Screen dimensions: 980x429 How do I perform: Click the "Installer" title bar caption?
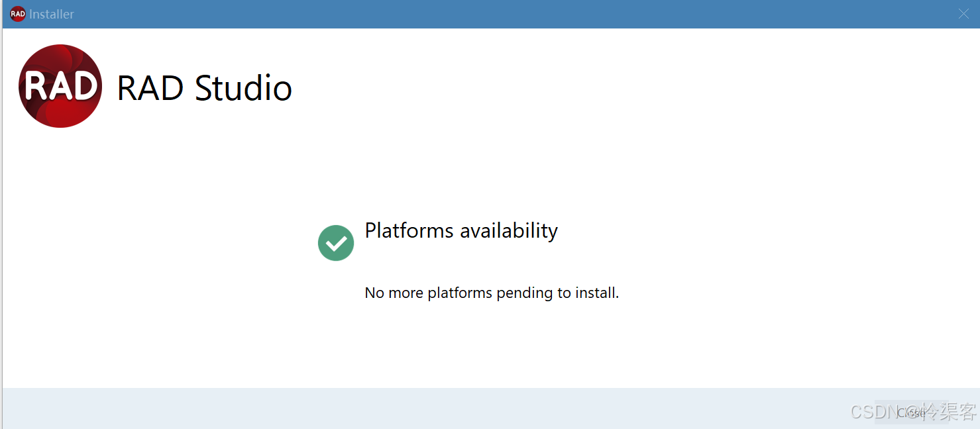click(x=52, y=14)
